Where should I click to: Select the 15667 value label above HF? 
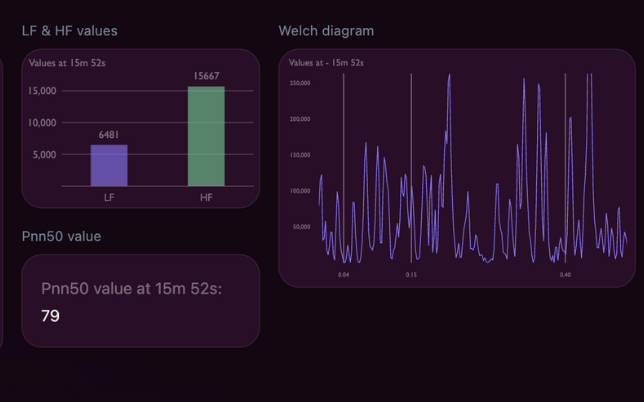[206, 77]
